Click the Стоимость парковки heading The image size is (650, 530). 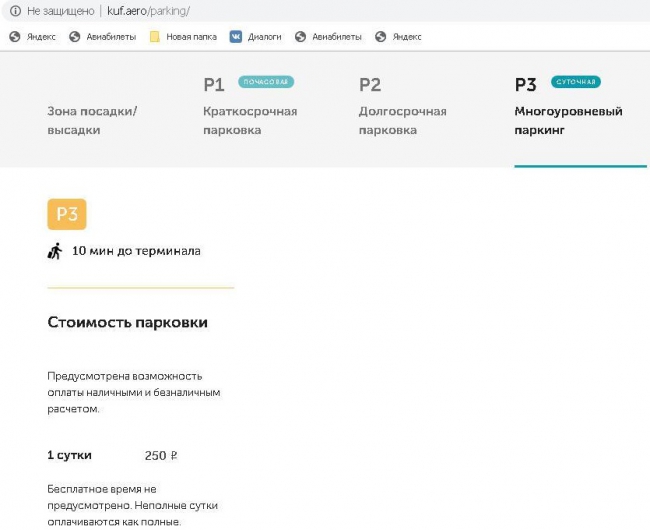pyautogui.click(x=128, y=323)
